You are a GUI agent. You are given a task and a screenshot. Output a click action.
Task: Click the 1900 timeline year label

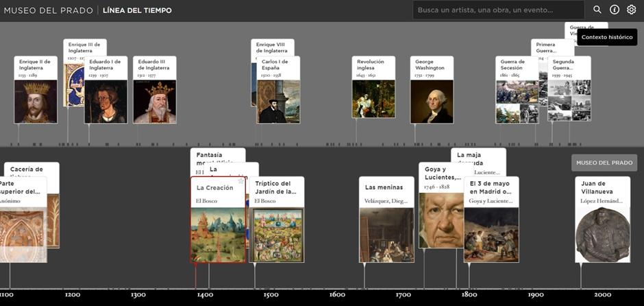click(x=536, y=295)
